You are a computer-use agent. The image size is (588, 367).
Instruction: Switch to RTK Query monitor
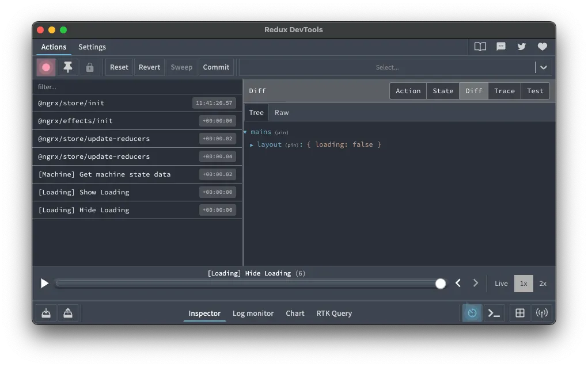tap(334, 314)
